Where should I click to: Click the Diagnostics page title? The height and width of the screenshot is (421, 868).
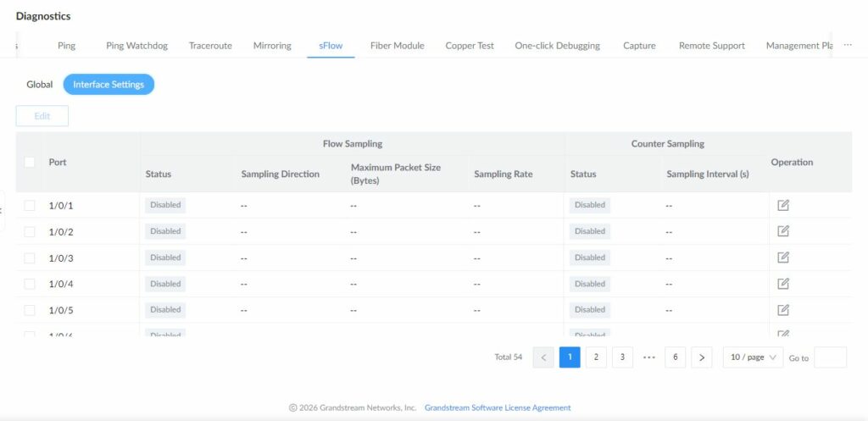point(43,16)
